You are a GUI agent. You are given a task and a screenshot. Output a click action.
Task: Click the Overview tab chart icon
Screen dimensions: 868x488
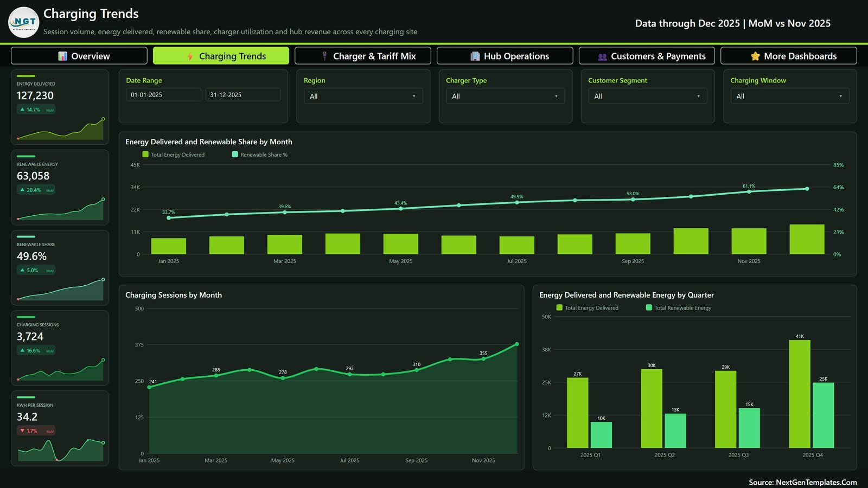pos(63,56)
